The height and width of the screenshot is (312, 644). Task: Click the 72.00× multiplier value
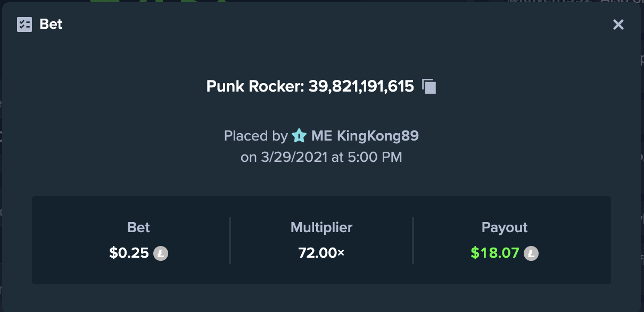click(321, 253)
